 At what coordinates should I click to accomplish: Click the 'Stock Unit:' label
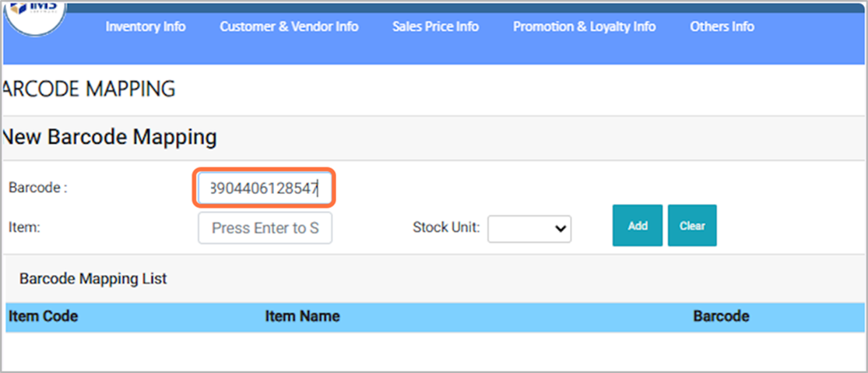coord(446,228)
